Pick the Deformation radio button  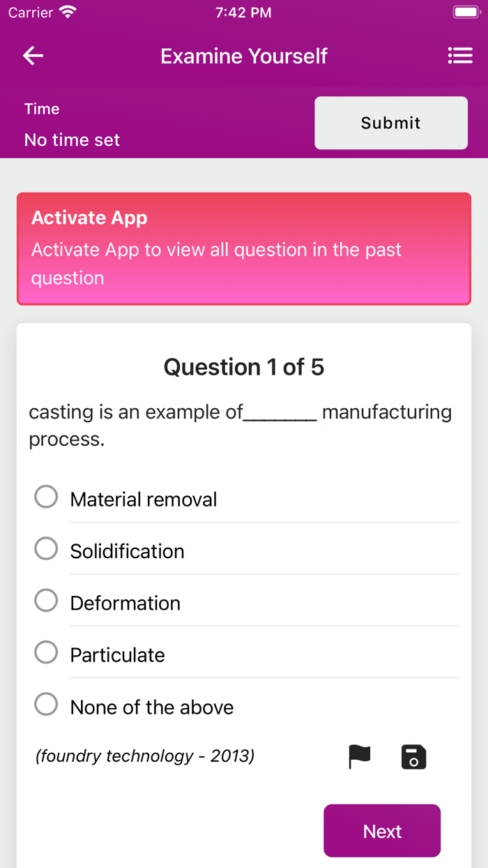coord(46,601)
